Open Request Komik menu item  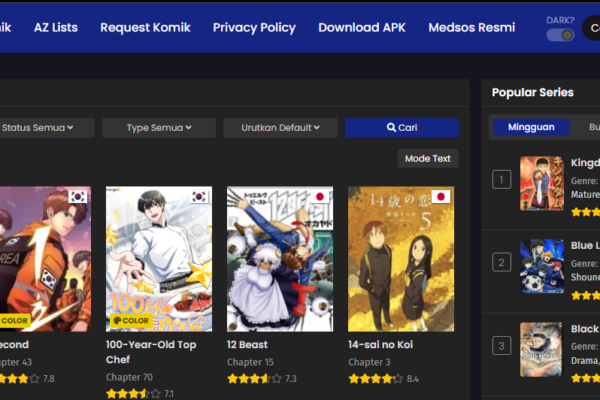145,28
